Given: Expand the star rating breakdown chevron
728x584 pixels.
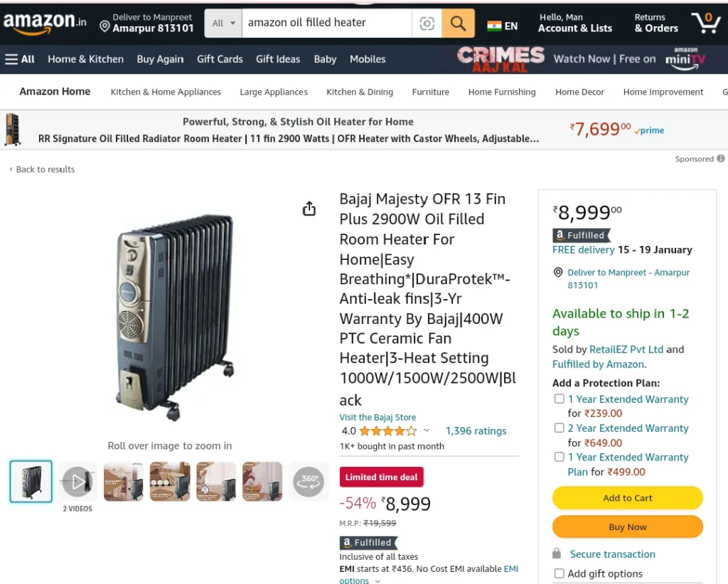Looking at the screenshot, I should click(x=427, y=431).
